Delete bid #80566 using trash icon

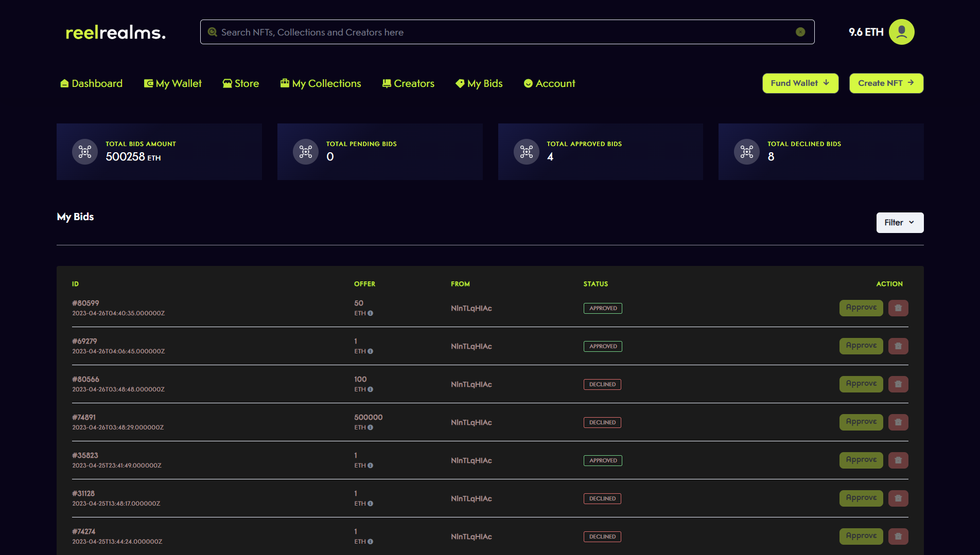pos(898,384)
